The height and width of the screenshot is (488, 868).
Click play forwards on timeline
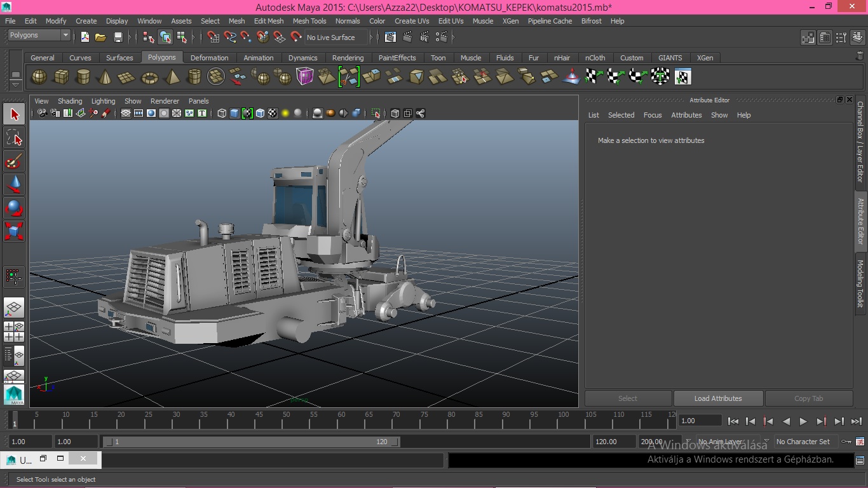pos(803,421)
